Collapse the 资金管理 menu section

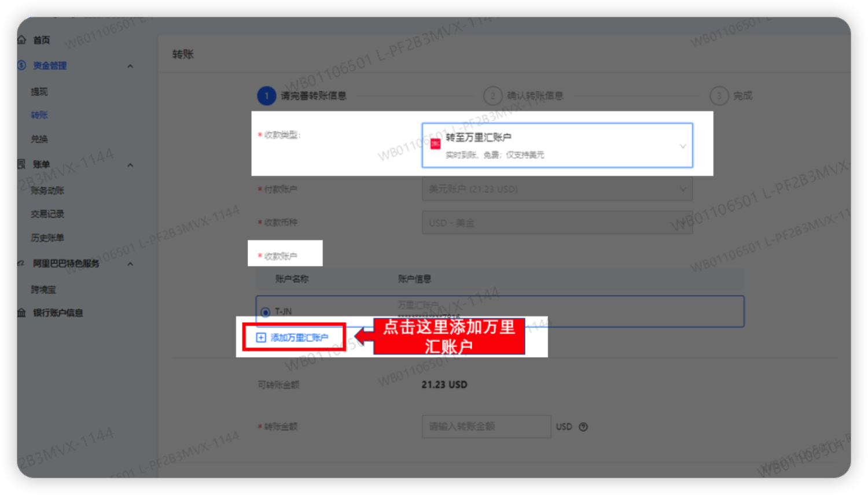pyautogui.click(x=130, y=66)
